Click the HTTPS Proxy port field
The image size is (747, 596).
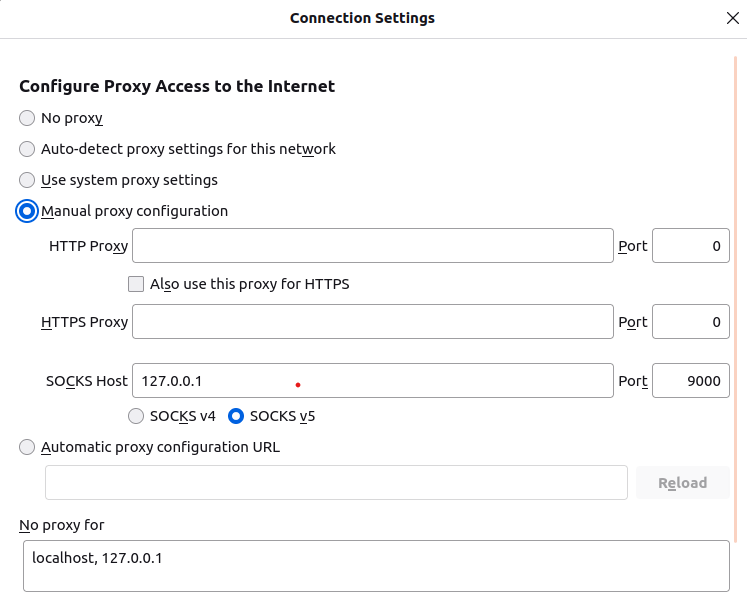[691, 322]
